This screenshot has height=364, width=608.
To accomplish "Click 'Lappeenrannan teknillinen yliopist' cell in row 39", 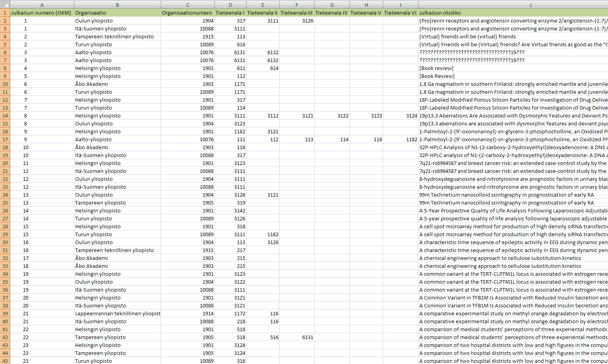I will click(117, 313).
